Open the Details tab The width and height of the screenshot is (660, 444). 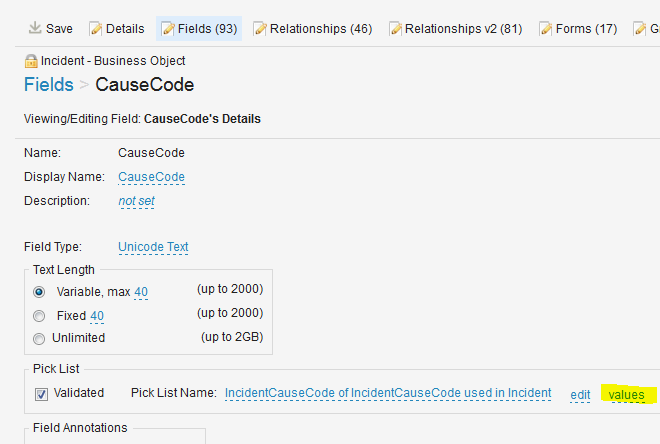(x=124, y=29)
